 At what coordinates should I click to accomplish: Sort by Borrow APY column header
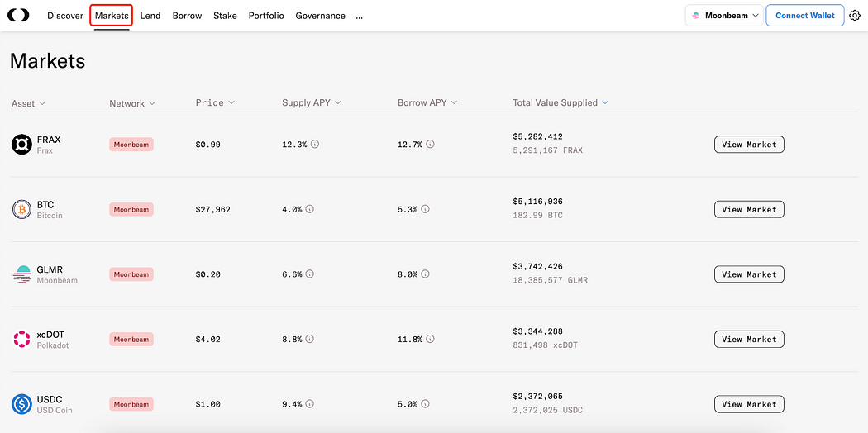click(427, 102)
